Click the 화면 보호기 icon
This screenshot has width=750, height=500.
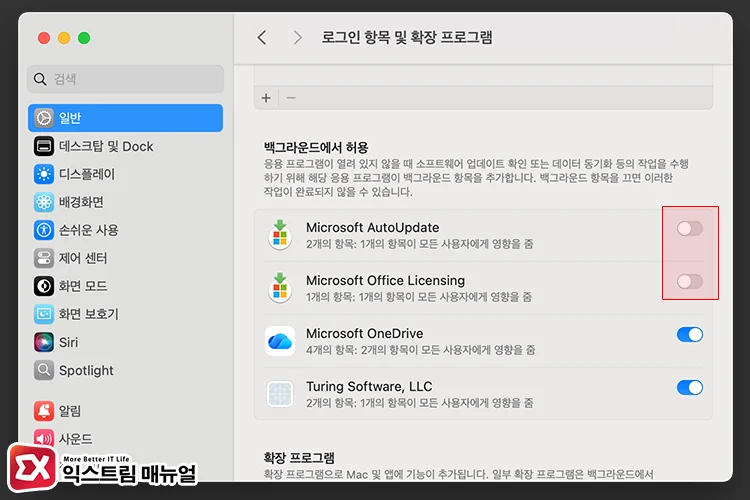coord(44,314)
